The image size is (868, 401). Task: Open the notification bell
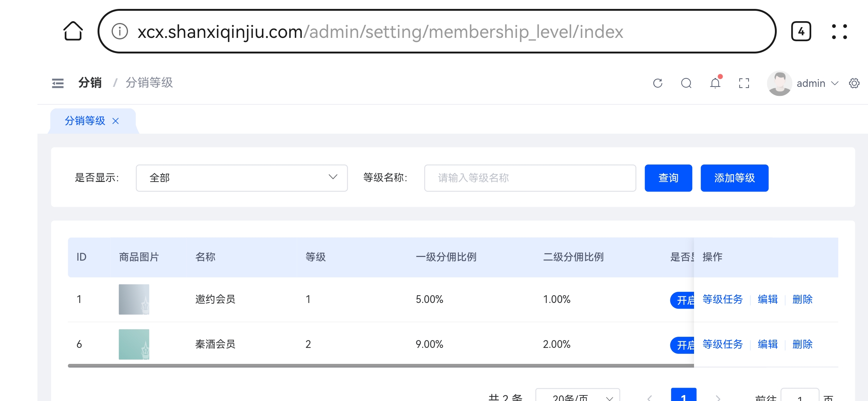pos(715,82)
